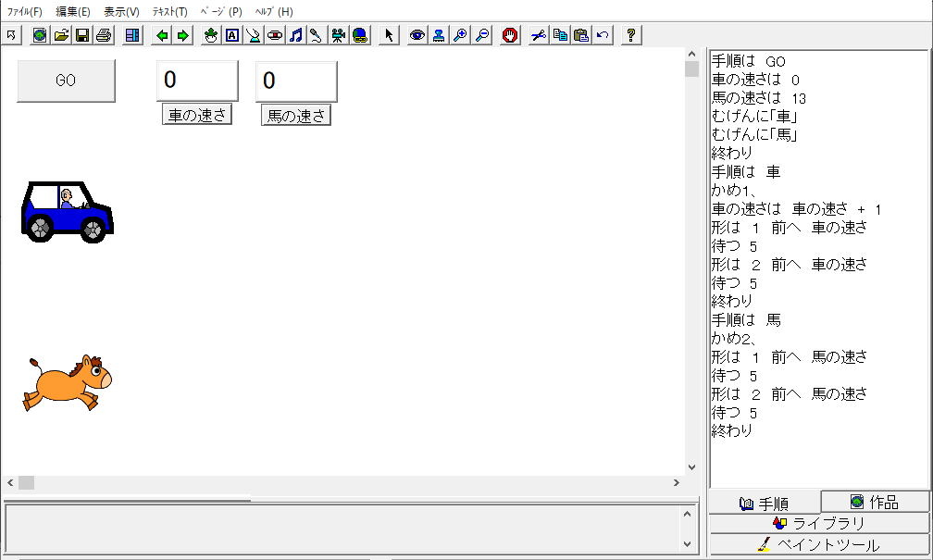The height and width of the screenshot is (560, 933).
Task: Create a new turtle with the turtle icon
Action: pyautogui.click(x=210, y=35)
